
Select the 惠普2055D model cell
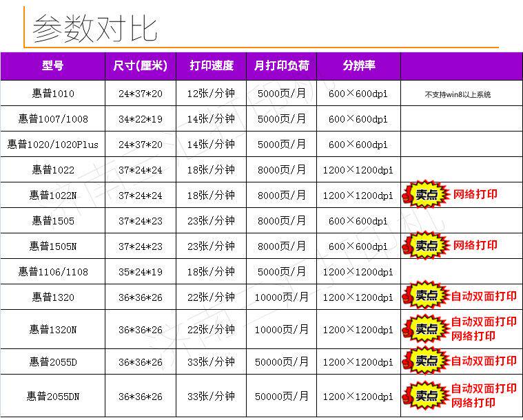coord(53,361)
